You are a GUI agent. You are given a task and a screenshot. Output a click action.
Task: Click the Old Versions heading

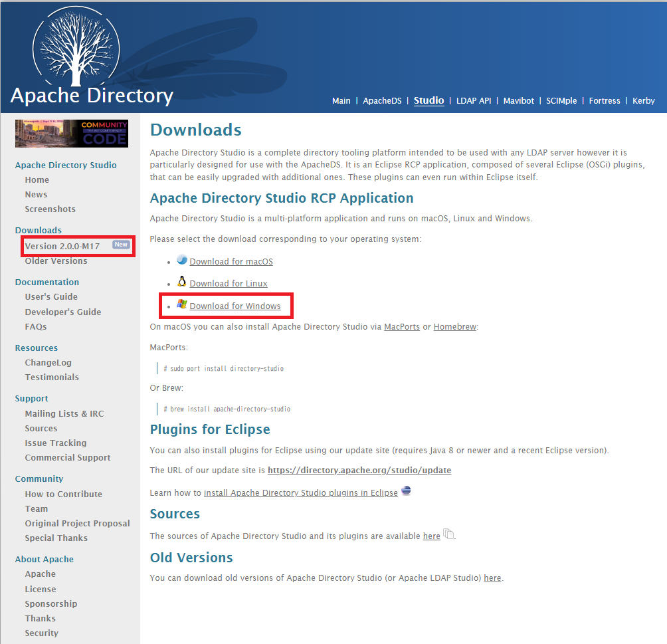click(x=191, y=558)
